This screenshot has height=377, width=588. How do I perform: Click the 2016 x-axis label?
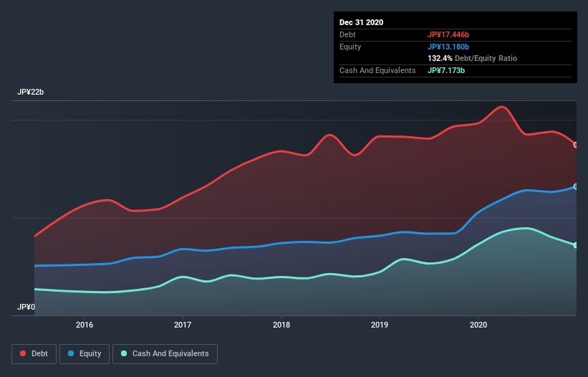(85, 325)
